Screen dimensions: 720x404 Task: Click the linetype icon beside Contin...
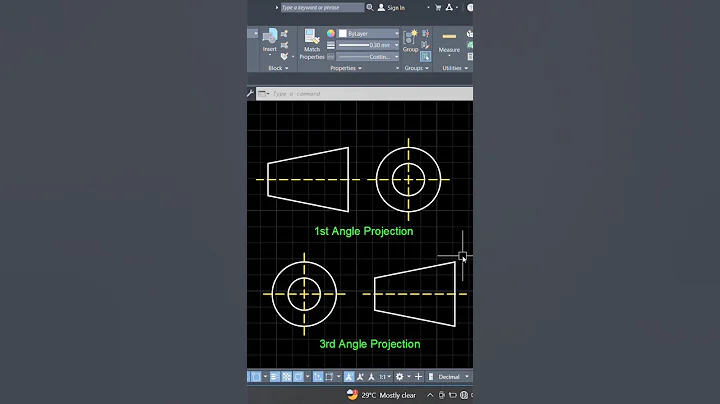(x=331, y=56)
